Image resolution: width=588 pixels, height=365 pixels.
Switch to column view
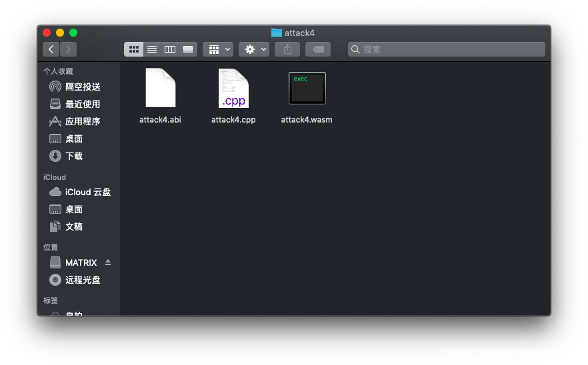coord(170,49)
